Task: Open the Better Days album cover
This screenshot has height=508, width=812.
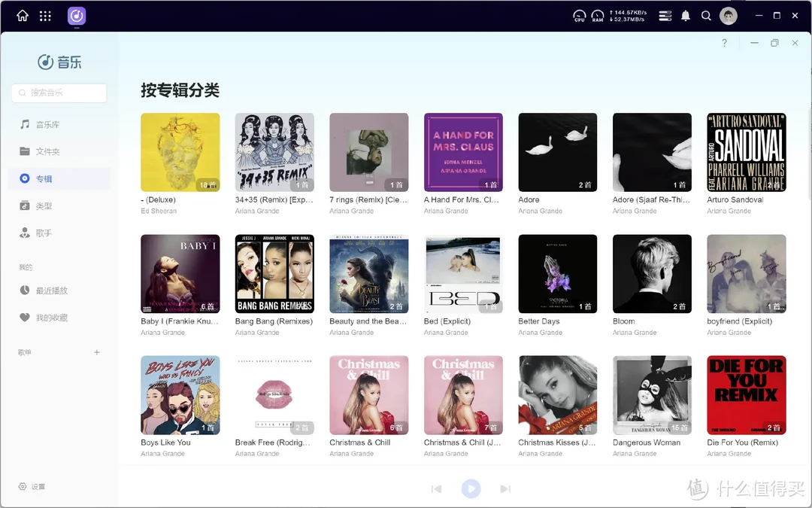Action: pos(558,274)
